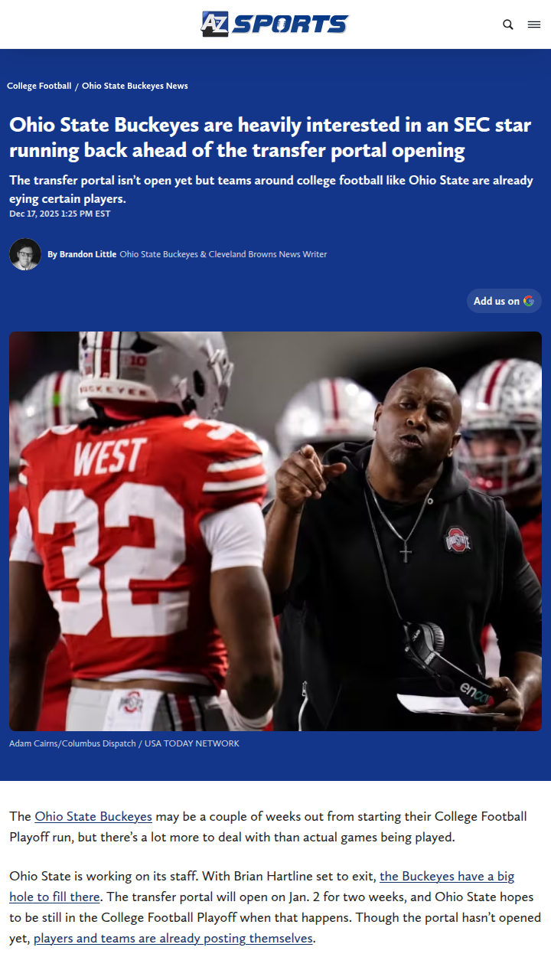This screenshot has width=551, height=980.
Task: Click the Google icon on Add us button
Action: point(529,301)
